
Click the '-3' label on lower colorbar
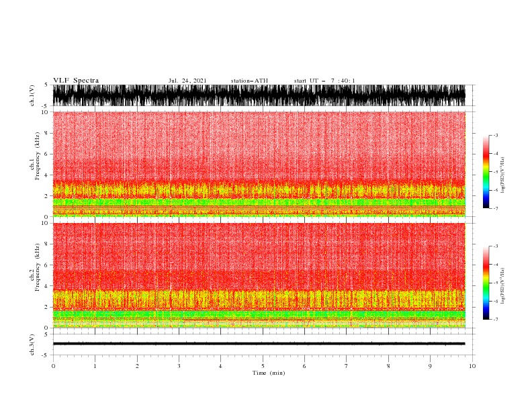coord(495,246)
